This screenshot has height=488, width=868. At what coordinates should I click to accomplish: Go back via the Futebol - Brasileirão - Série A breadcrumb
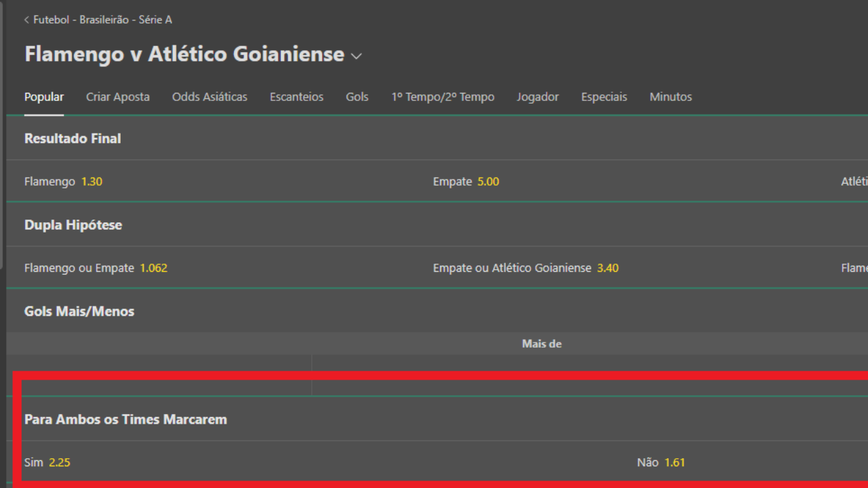point(98,20)
